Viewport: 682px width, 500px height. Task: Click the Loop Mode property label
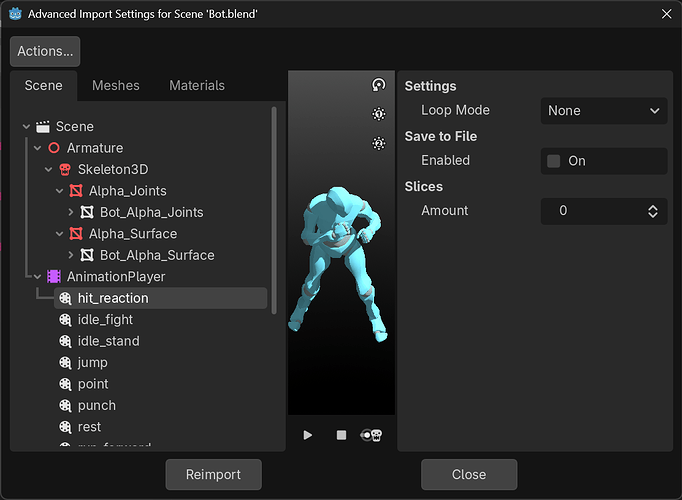455,110
